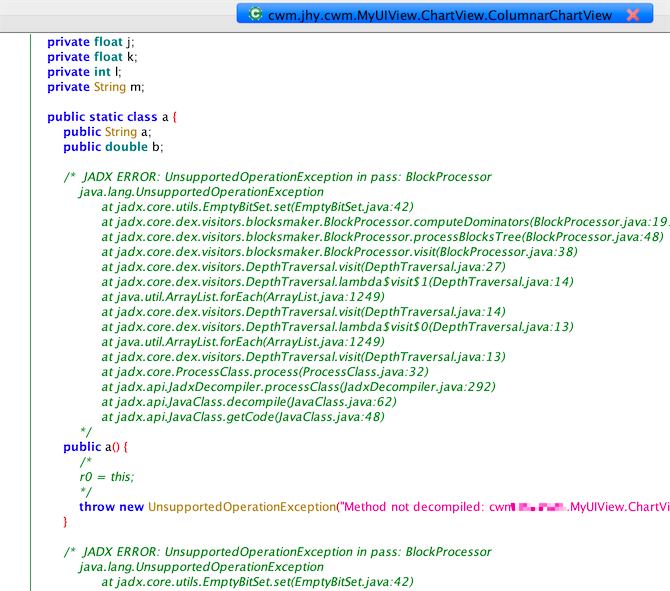The height and width of the screenshot is (591, 670).
Task: Click the 'private float k;' line
Action: pos(92,57)
